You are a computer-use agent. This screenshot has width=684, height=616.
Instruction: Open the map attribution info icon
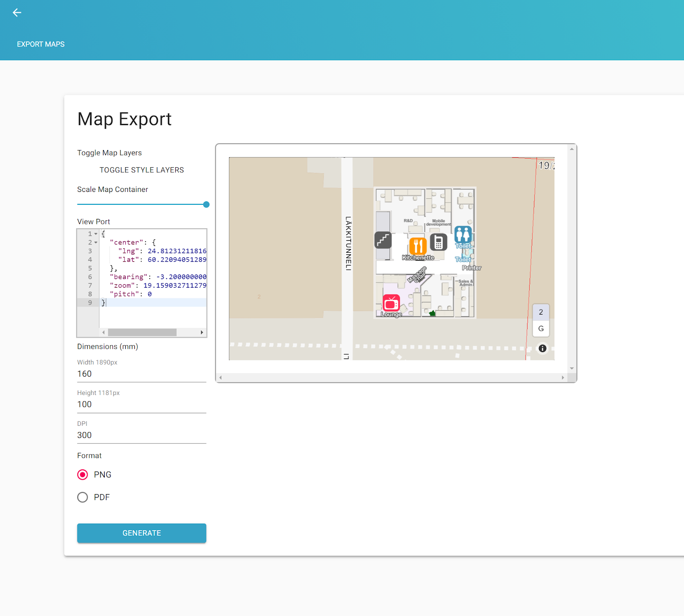click(542, 348)
